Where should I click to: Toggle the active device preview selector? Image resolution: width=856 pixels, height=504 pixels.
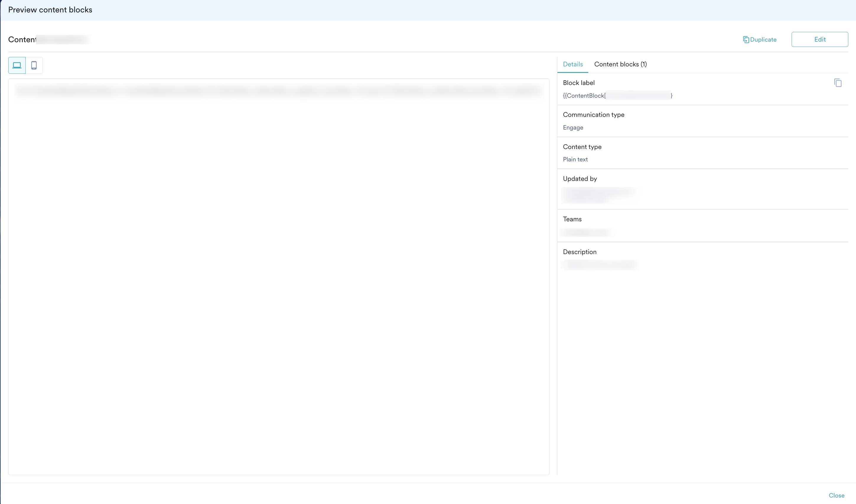click(17, 65)
